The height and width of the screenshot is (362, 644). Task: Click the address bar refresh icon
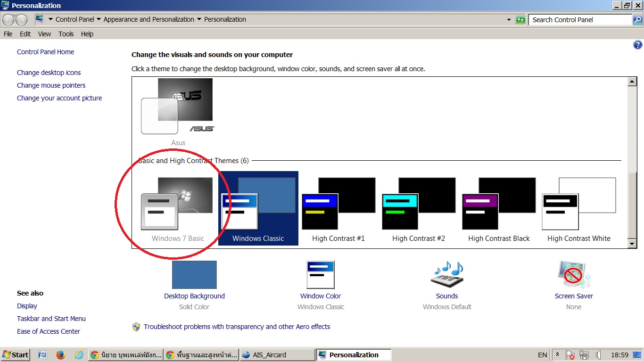[x=520, y=20]
